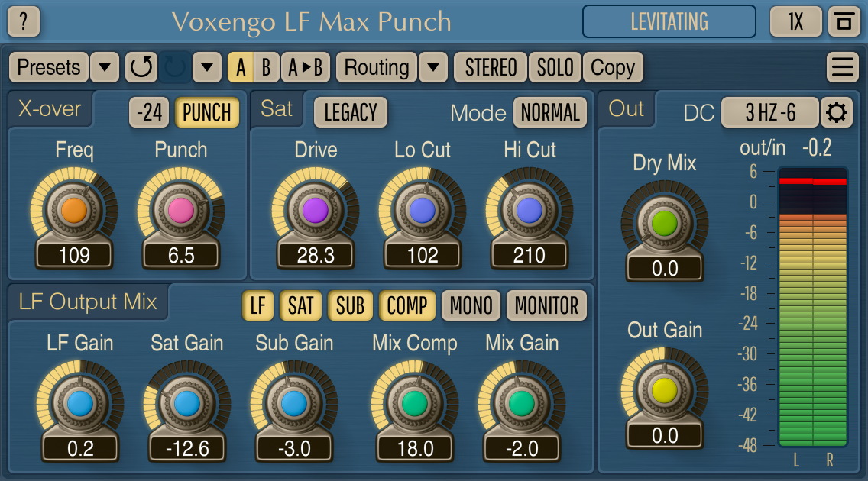Click the LEVITATING instance name field
868x481 pixels.
point(669,21)
